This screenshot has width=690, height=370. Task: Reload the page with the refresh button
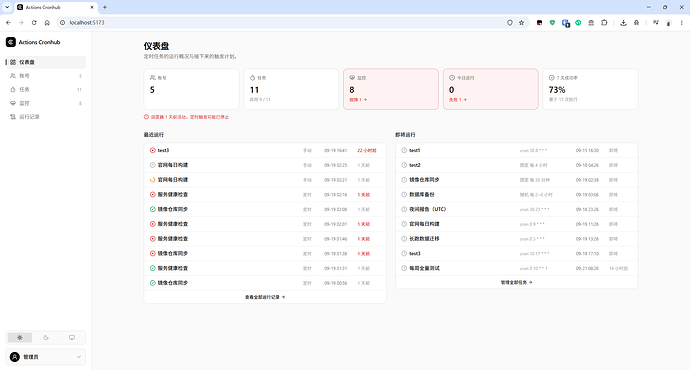pos(34,22)
